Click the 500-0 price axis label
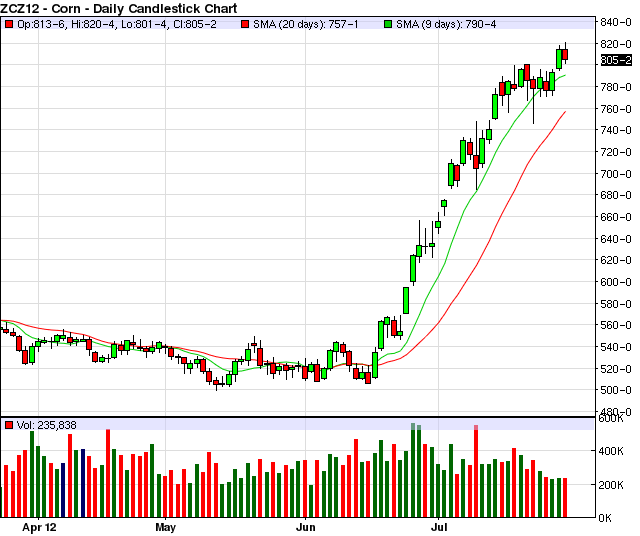640x536 pixels. tap(616, 390)
